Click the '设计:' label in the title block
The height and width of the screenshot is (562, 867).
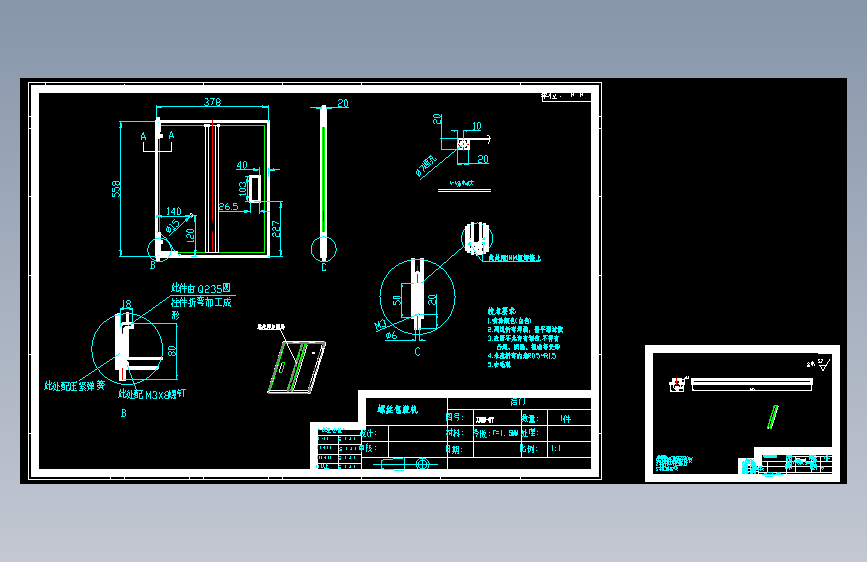(369, 433)
